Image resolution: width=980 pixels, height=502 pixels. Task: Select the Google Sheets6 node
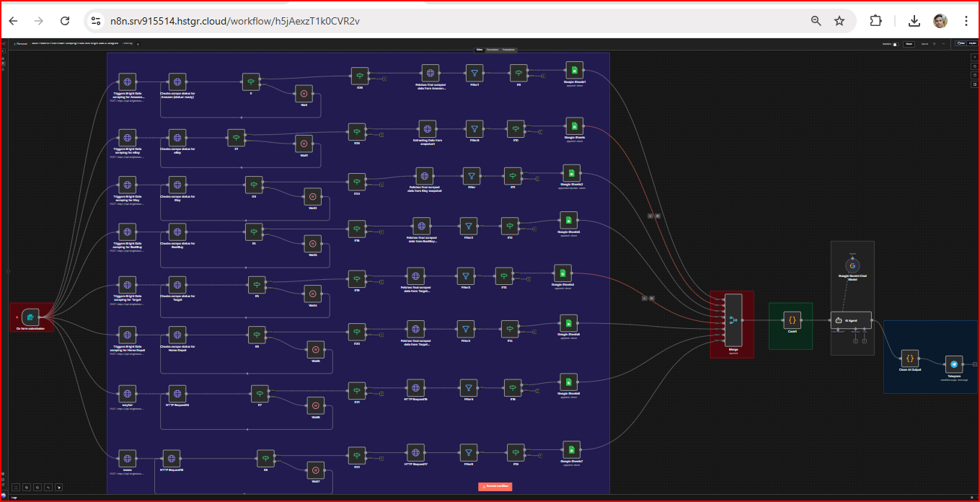pyautogui.click(x=568, y=382)
